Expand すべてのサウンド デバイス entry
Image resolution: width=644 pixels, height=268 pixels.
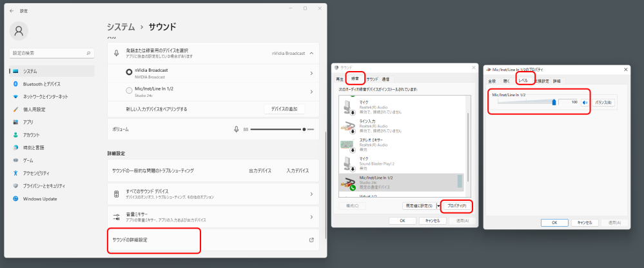coord(311,194)
